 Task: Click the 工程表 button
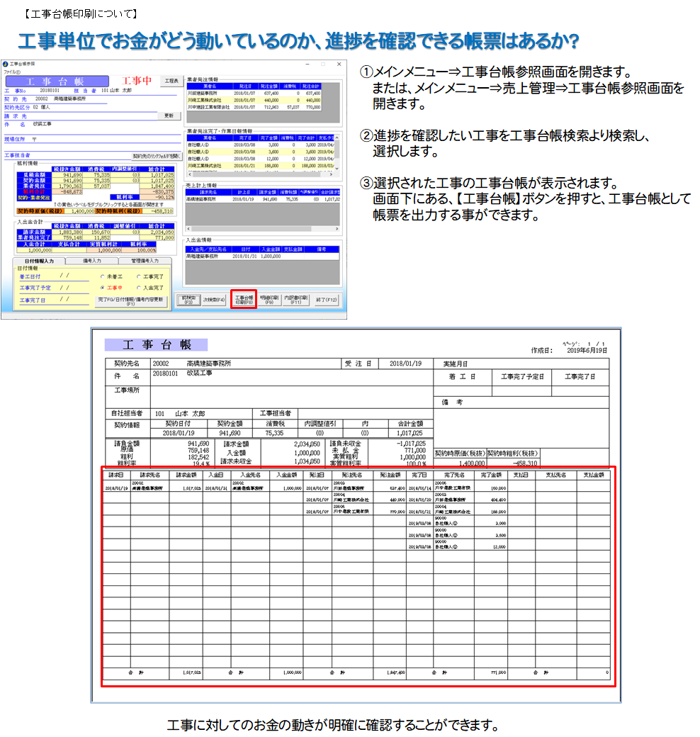pos(170,81)
